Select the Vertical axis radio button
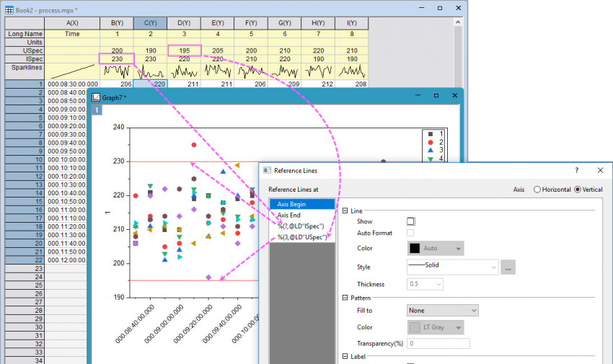 tap(578, 190)
